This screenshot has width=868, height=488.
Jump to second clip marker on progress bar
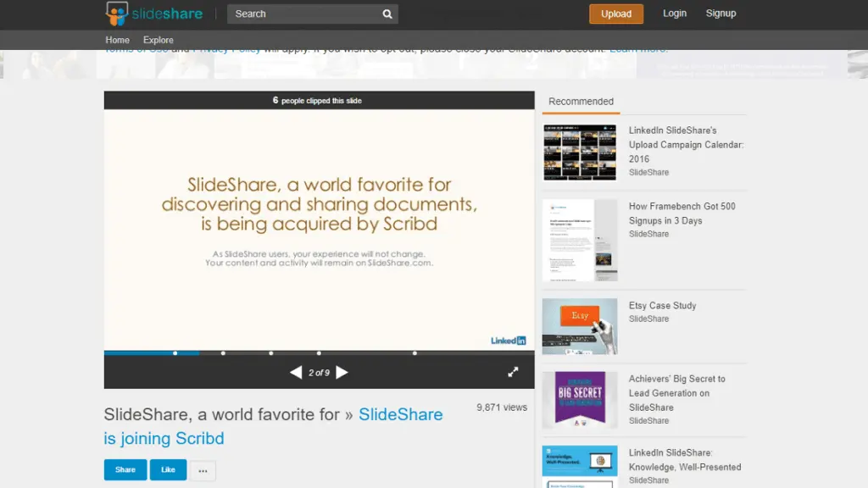223,353
